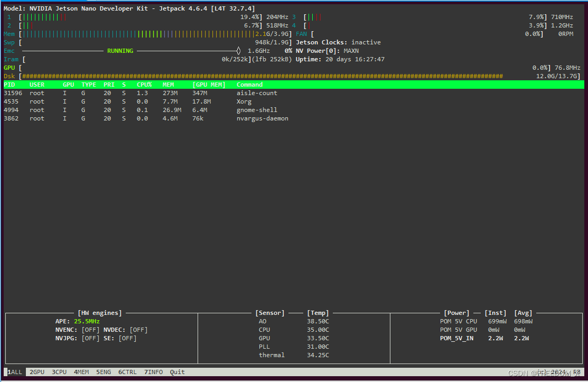
Task: Click the Emc diamond marker
Action: [238, 51]
